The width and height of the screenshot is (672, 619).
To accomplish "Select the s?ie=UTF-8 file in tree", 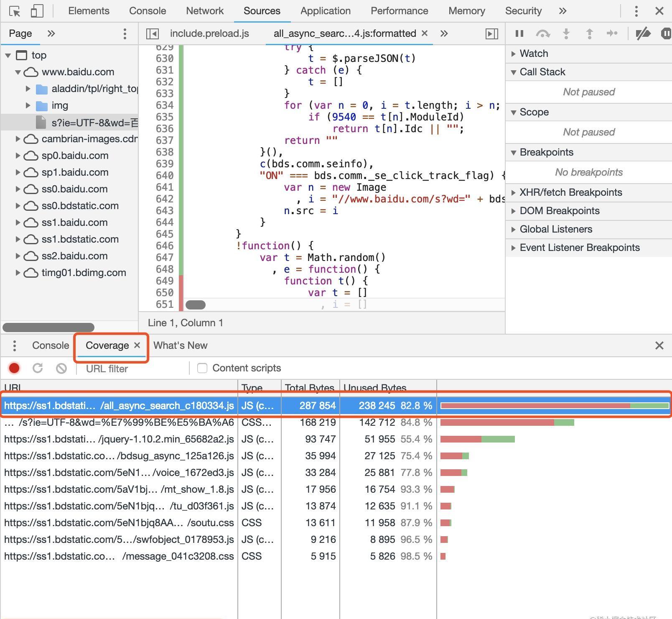I will (x=69, y=123).
